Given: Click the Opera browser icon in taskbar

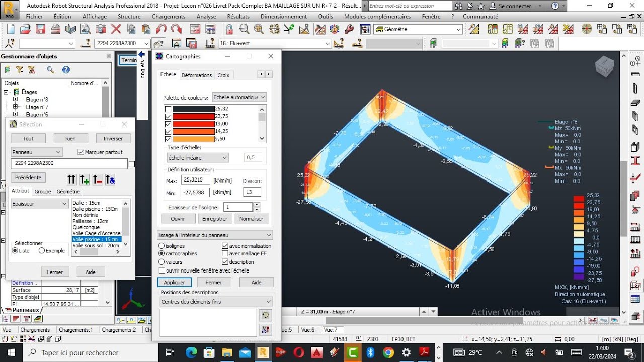Looking at the screenshot, I should click(299, 352).
